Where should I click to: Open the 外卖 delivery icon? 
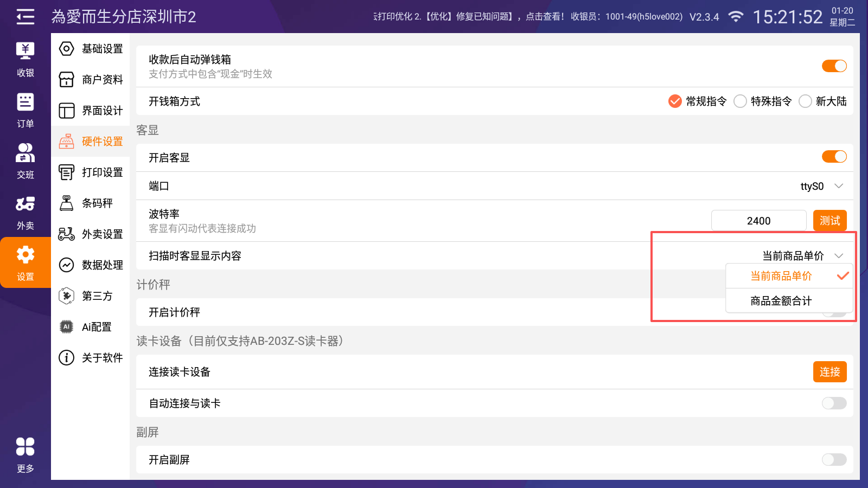(25, 212)
